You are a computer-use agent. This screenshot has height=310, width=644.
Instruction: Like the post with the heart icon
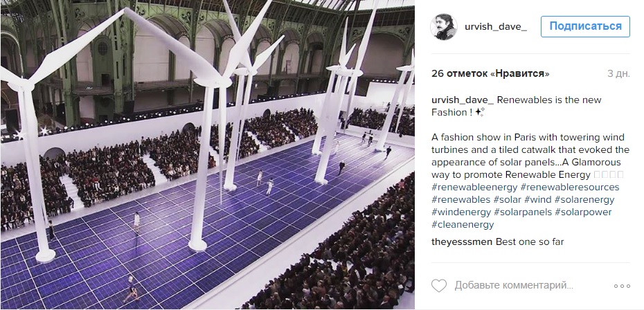[438, 285]
